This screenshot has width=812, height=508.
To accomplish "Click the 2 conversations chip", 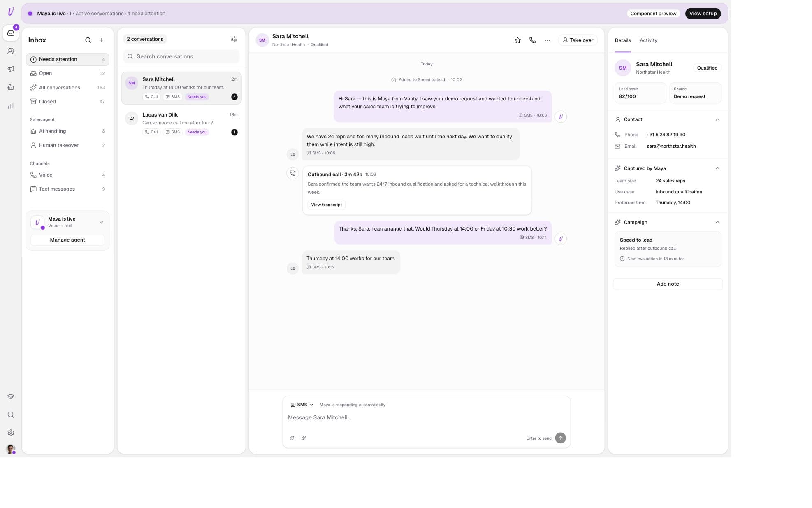I will pyautogui.click(x=145, y=39).
